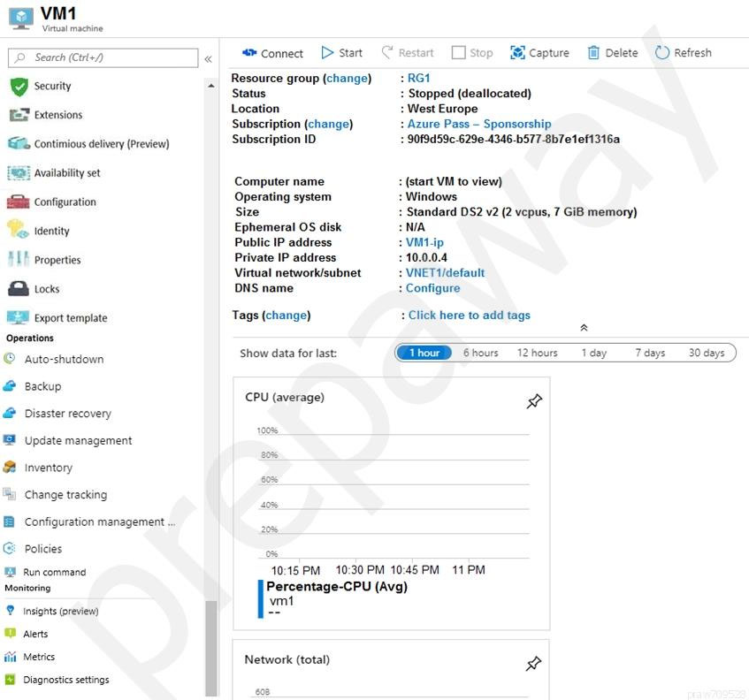The image size is (749, 700).
Task: Click the Delete trash can icon
Action: [592, 52]
